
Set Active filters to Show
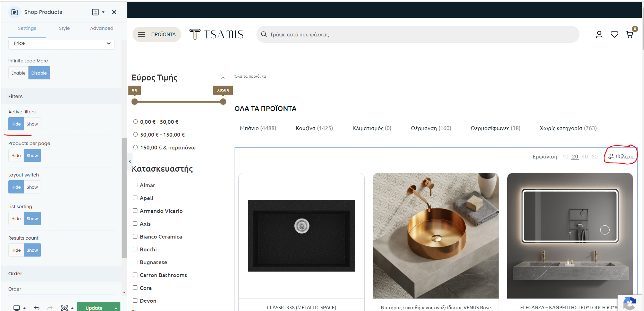(x=32, y=124)
